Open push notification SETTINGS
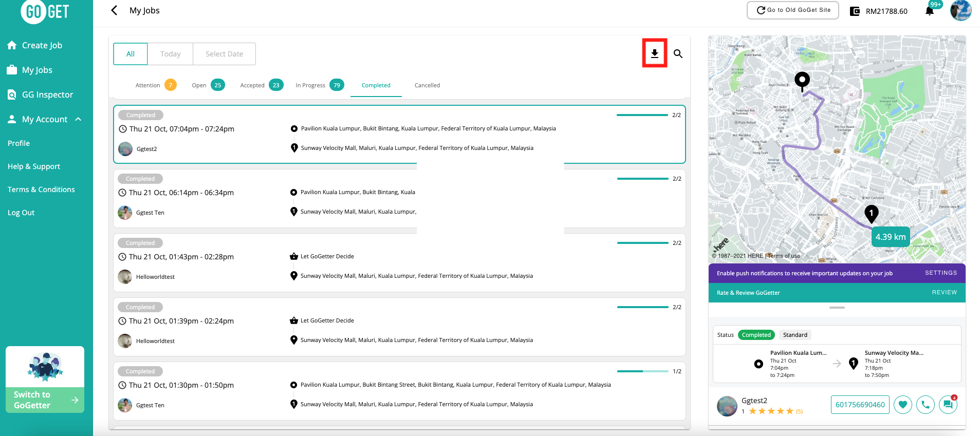This screenshot has width=980, height=436. 941,273
